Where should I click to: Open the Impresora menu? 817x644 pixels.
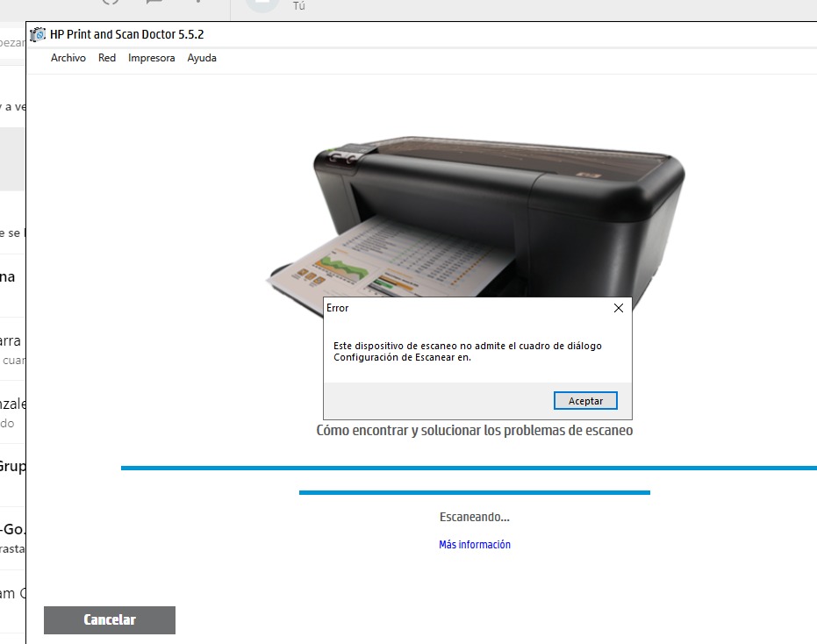click(x=152, y=58)
